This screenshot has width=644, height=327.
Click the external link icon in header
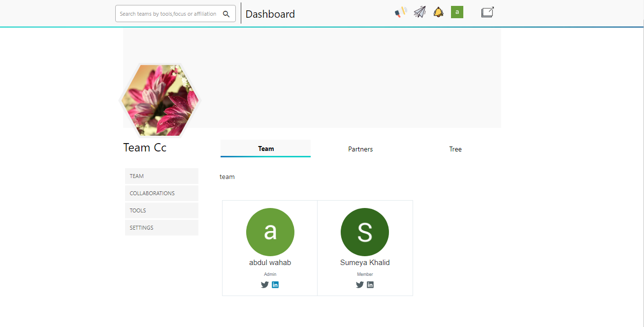(487, 12)
